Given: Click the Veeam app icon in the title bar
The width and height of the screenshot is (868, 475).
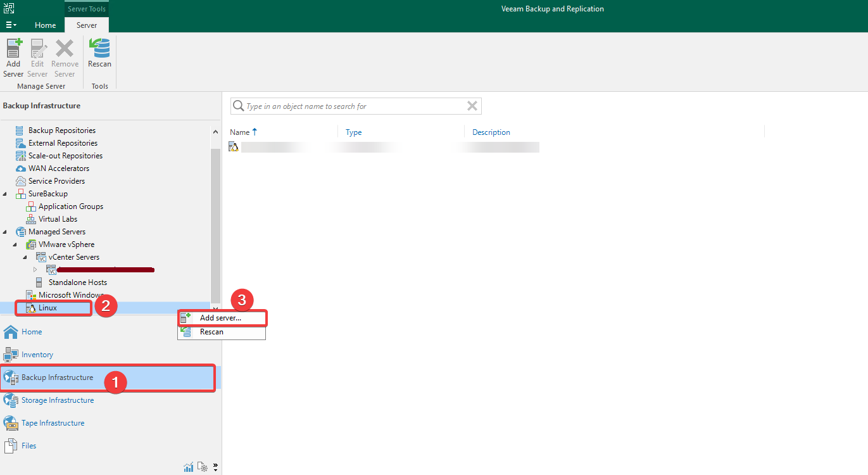Looking at the screenshot, I should (x=9, y=8).
